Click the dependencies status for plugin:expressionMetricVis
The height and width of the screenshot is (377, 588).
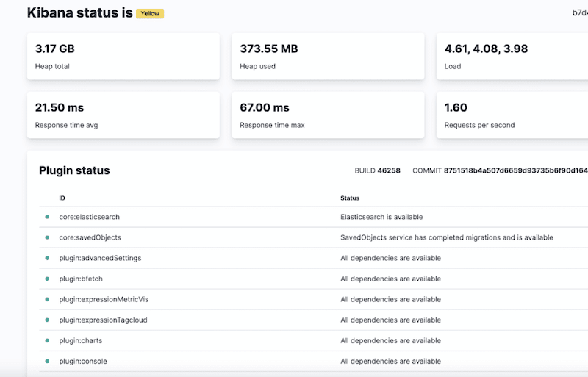point(390,299)
